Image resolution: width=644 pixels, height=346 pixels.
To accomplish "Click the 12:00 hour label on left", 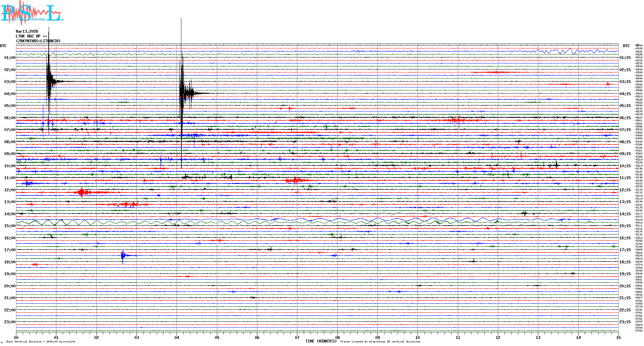I will coord(10,190).
